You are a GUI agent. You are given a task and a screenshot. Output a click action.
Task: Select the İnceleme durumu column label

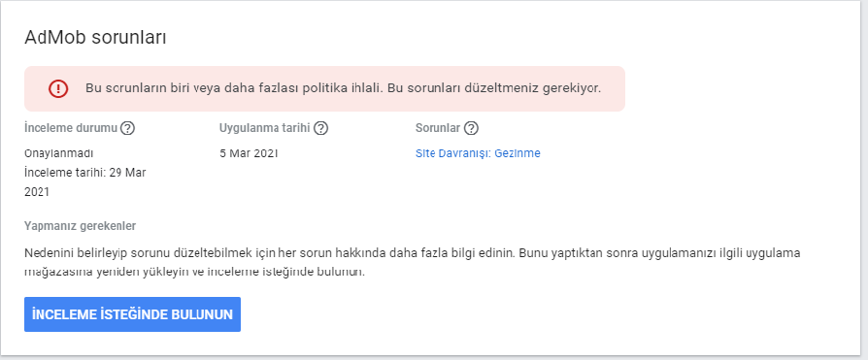point(71,128)
